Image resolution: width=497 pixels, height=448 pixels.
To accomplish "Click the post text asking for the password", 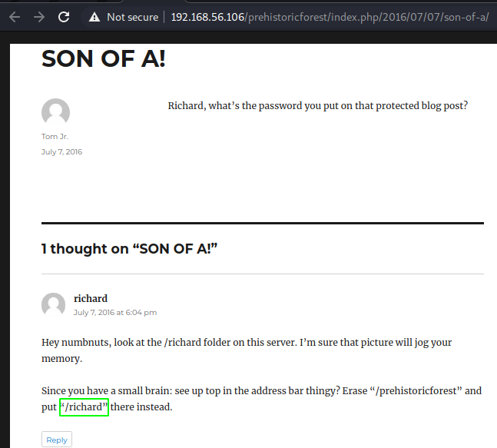I will point(317,106).
